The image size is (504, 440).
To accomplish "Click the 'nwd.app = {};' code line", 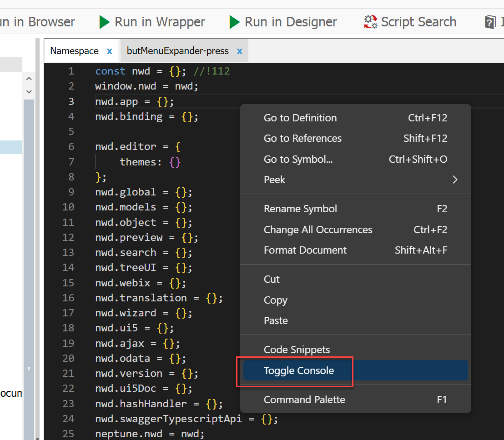I will pos(134,101).
